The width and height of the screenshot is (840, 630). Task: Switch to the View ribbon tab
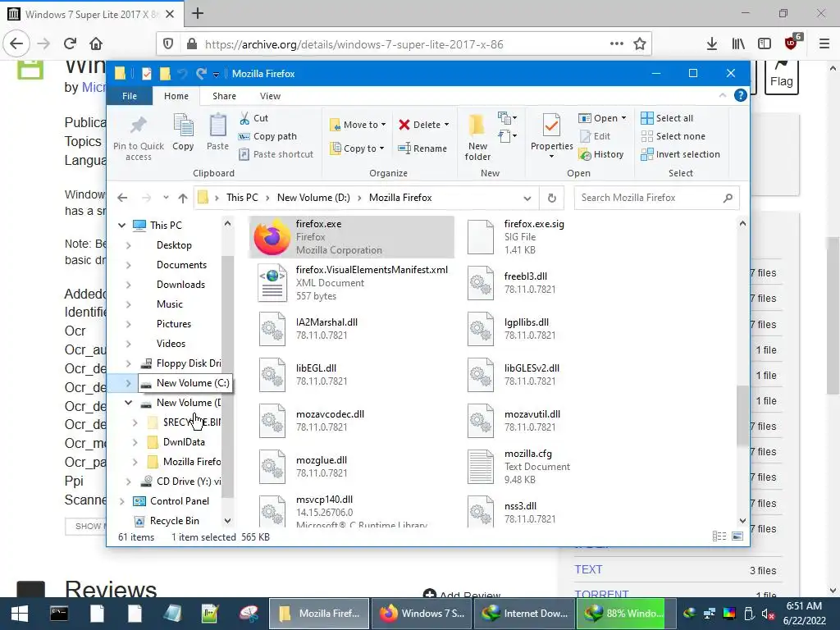(270, 96)
